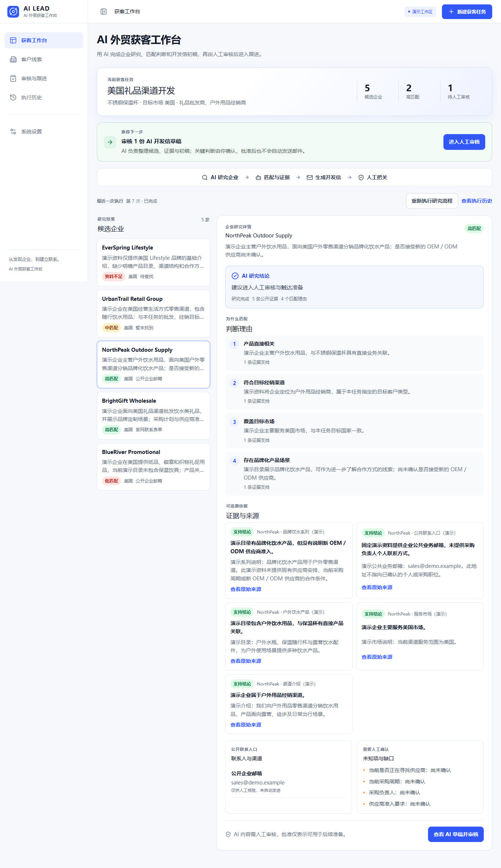Click the 中匹配 tag on UrbanTrail card

click(x=111, y=328)
